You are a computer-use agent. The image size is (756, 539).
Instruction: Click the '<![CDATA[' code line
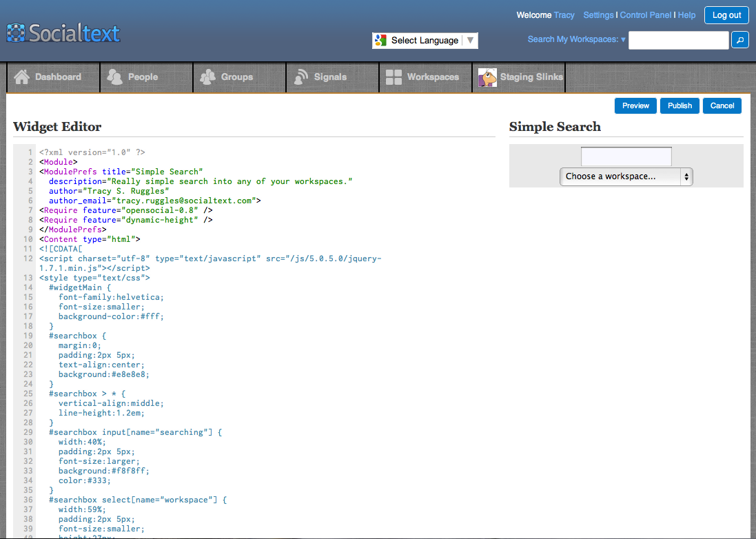coord(61,249)
